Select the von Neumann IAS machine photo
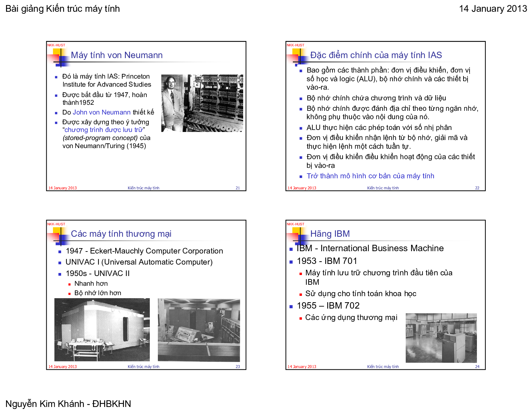 click(x=202, y=103)
